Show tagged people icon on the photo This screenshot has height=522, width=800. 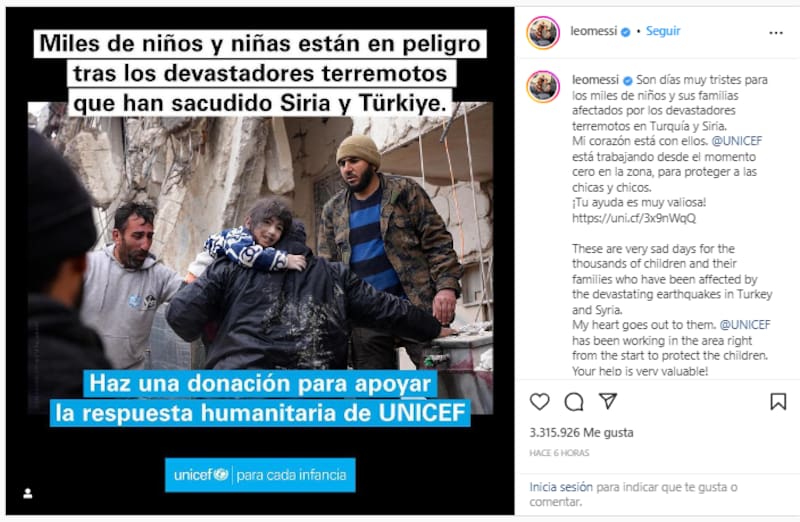click(x=28, y=493)
